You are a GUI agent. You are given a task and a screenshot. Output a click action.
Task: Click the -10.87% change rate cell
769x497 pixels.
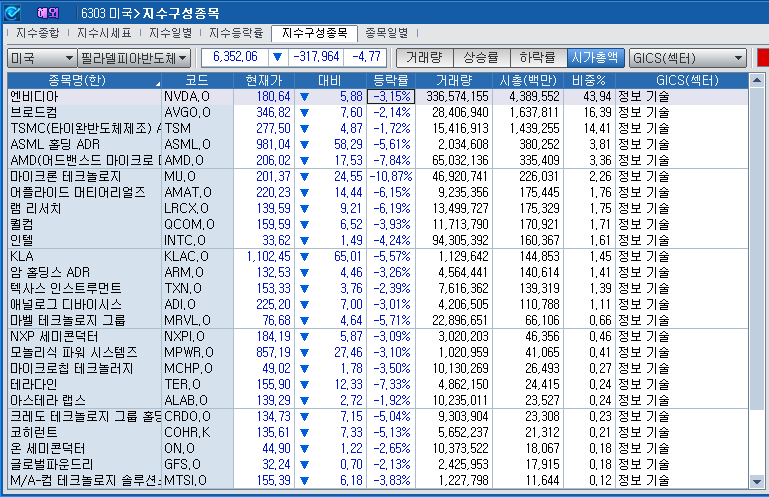click(x=391, y=177)
